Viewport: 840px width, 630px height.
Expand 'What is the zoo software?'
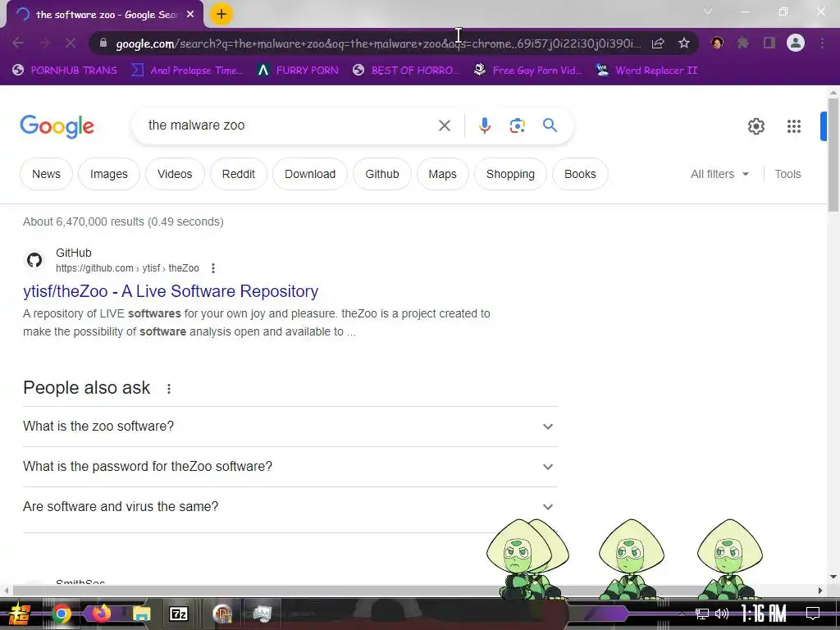290,427
